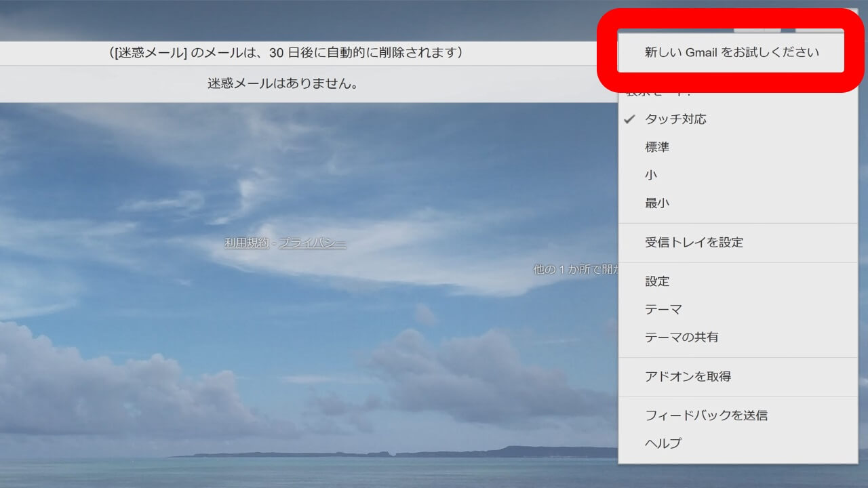The height and width of the screenshot is (488, 868).
Task: Select フィードバックを送信 in the menu
Action: coord(706,415)
